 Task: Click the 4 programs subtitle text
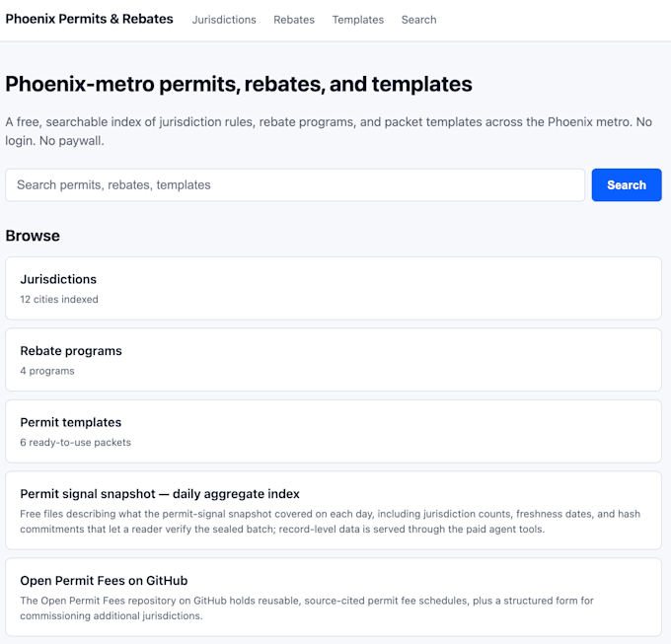(x=47, y=371)
